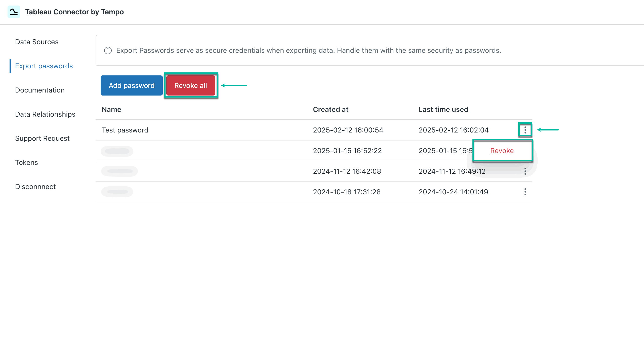
Task: Open the three-dot menu on the 2024-10-18 row
Action: (525, 192)
